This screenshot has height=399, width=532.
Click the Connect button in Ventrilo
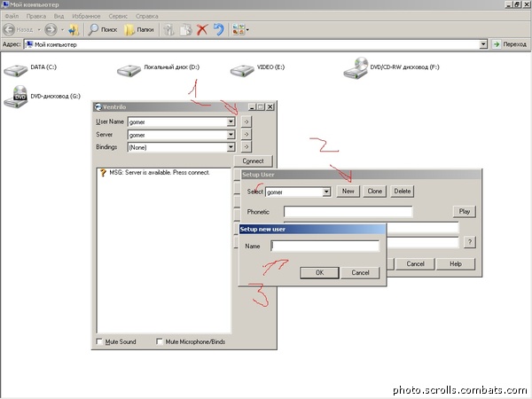point(253,160)
